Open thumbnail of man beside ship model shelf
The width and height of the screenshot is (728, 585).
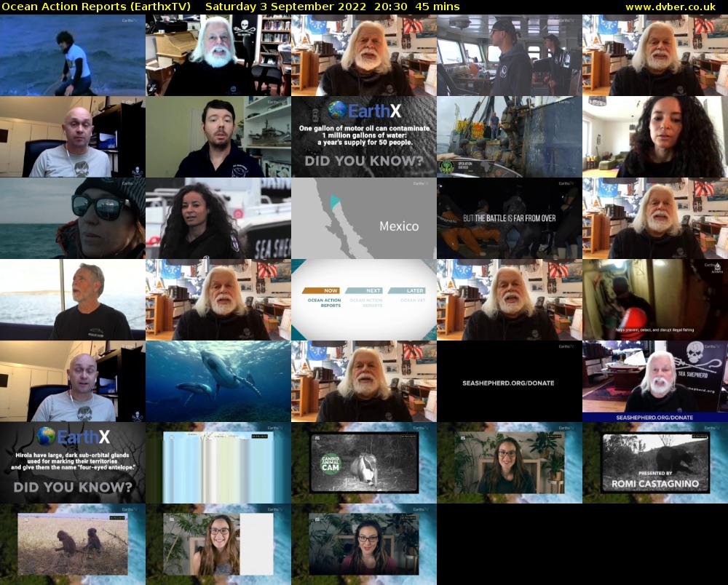click(x=218, y=137)
